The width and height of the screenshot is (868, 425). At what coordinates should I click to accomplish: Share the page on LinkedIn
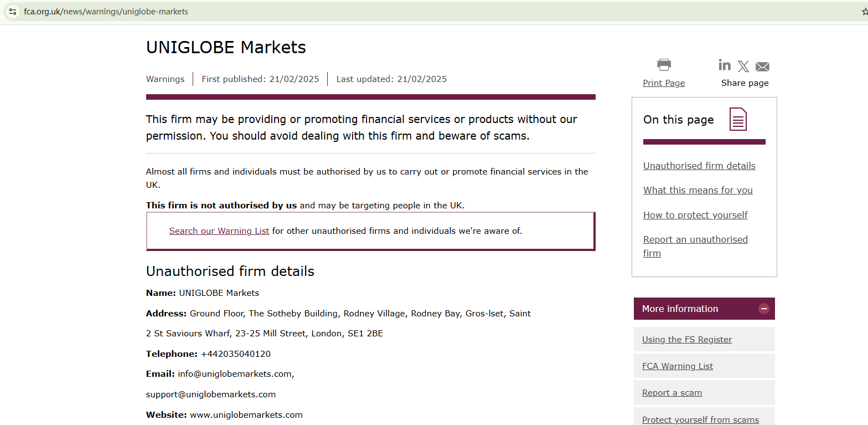pos(725,65)
